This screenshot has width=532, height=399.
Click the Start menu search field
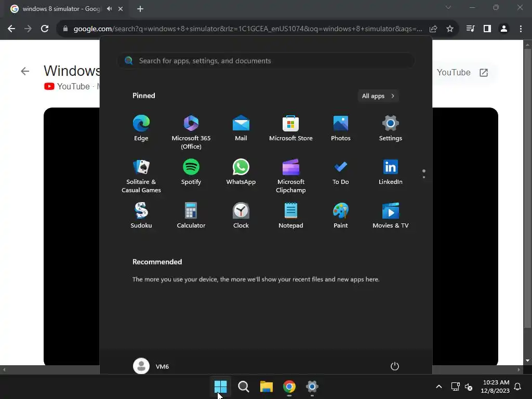click(x=265, y=61)
